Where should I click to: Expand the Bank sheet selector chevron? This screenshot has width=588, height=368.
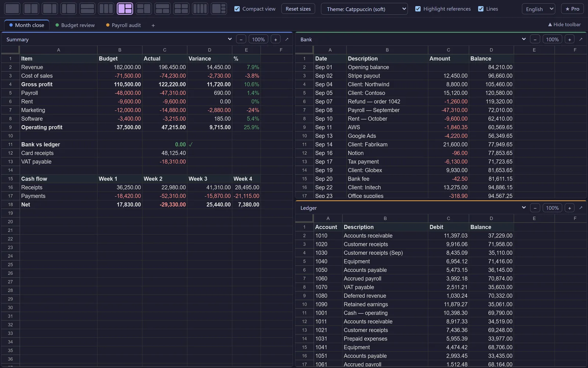click(524, 39)
